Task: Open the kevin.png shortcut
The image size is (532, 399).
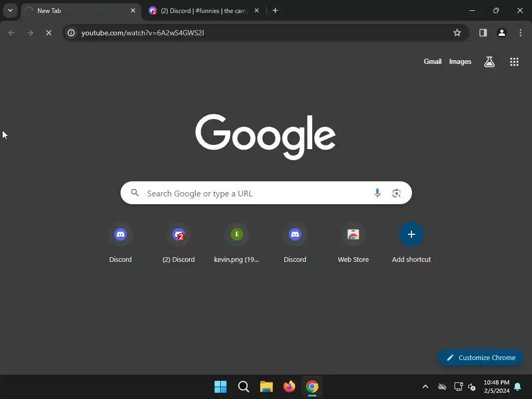Action: [x=236, y=243]
